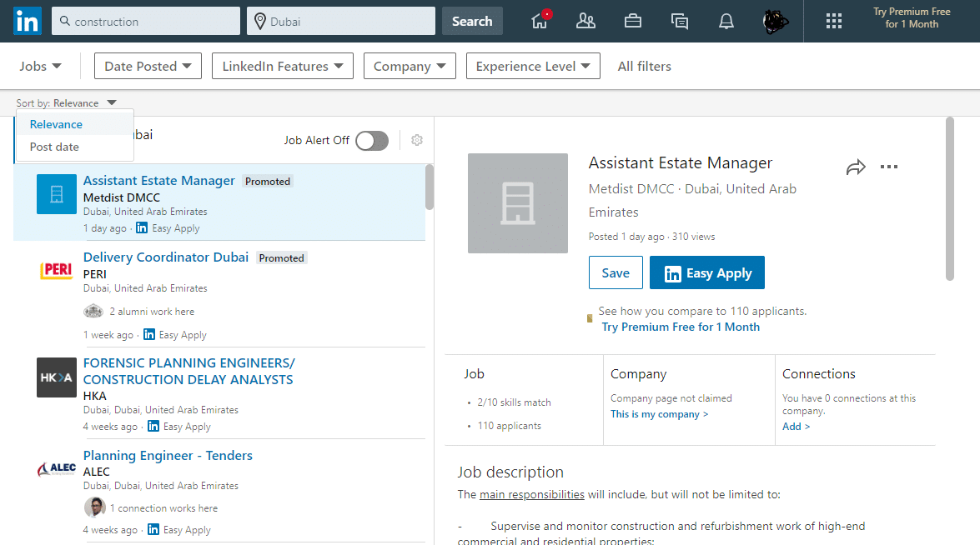Screen dimensions: 980x545
Task: Click the This is my company link
Action: [659, 413]
